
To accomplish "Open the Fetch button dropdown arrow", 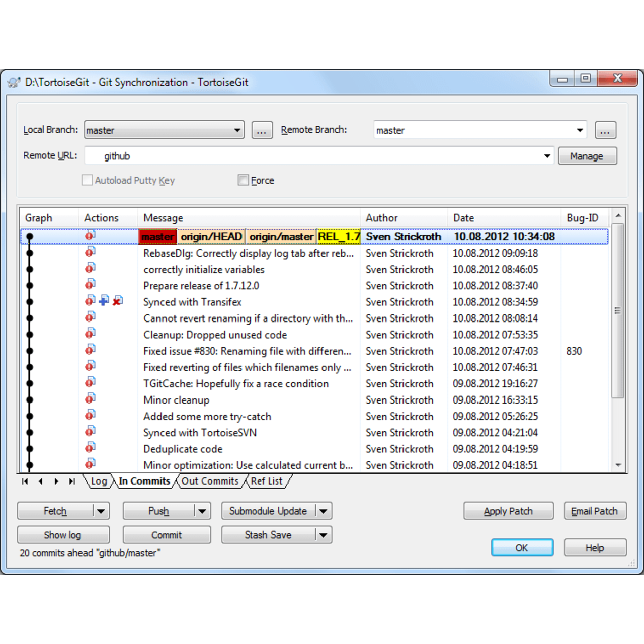I will [x=101, y=511].
